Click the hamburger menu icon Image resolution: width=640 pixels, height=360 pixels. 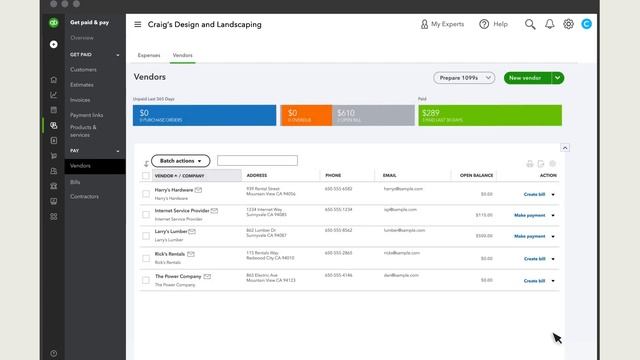[x=138, y=24]
